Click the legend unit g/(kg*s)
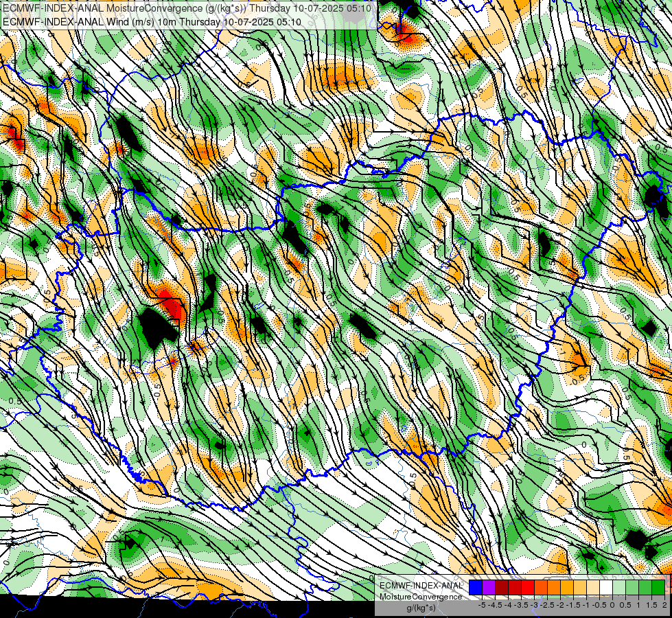Viewport: 672px width, 618px height. coord(421,608)
